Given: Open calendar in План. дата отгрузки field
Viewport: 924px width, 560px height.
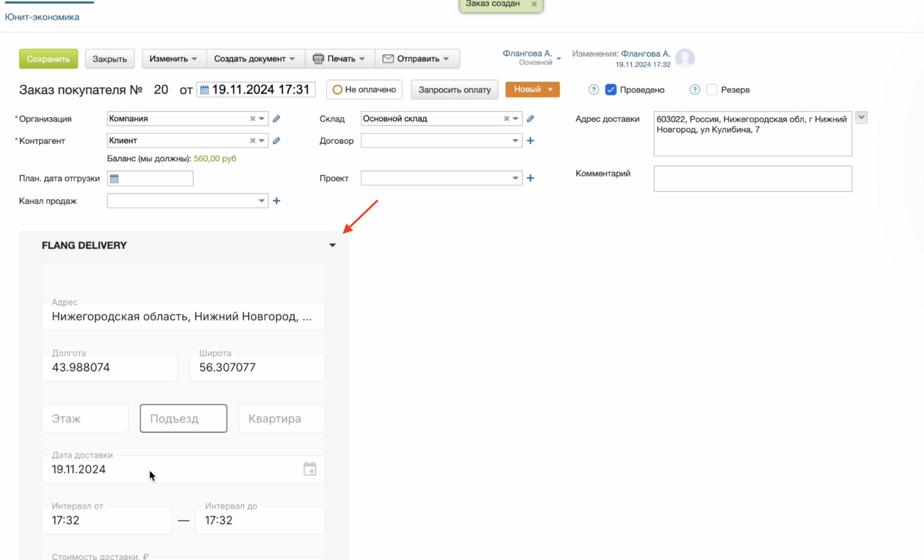Looking at the screenshot, I should pos(114,178).
